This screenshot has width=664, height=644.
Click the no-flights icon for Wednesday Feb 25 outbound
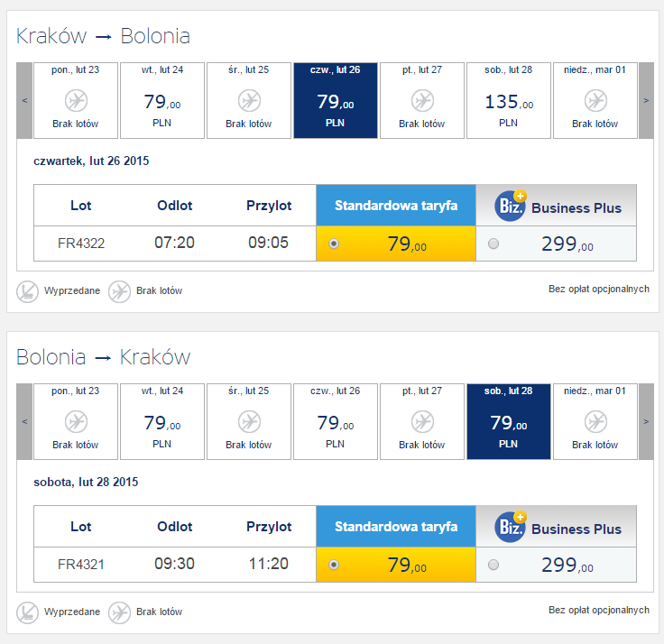(x=248, y=101)
